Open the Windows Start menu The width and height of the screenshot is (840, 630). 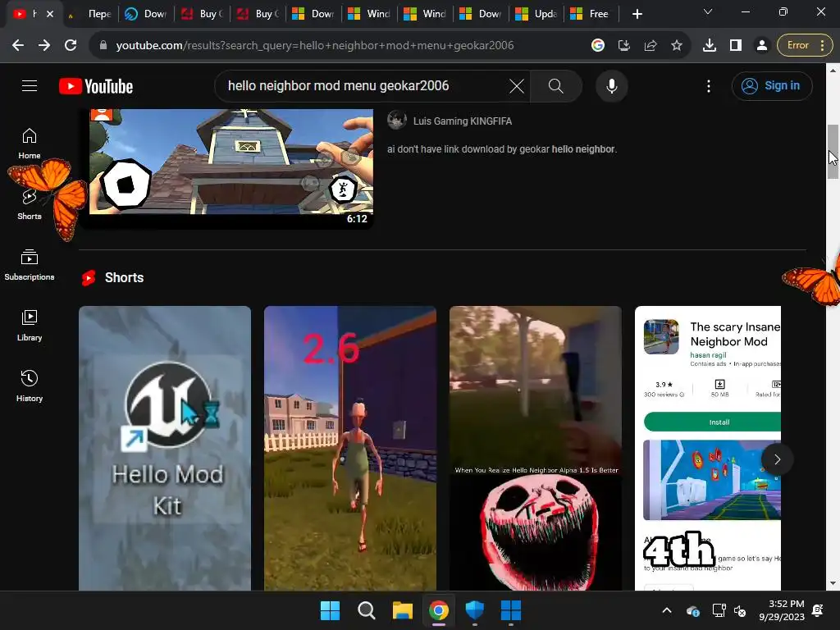click(330, 610)
